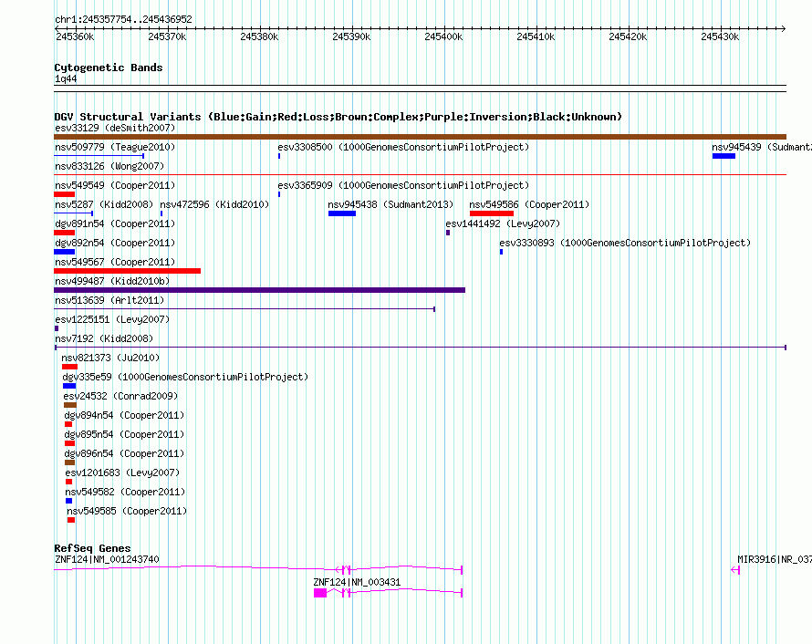The height and width of the screenshot is (644, 812).
Task: Select the blue dgv335e59 gain bar
Action: coord(69,386)
